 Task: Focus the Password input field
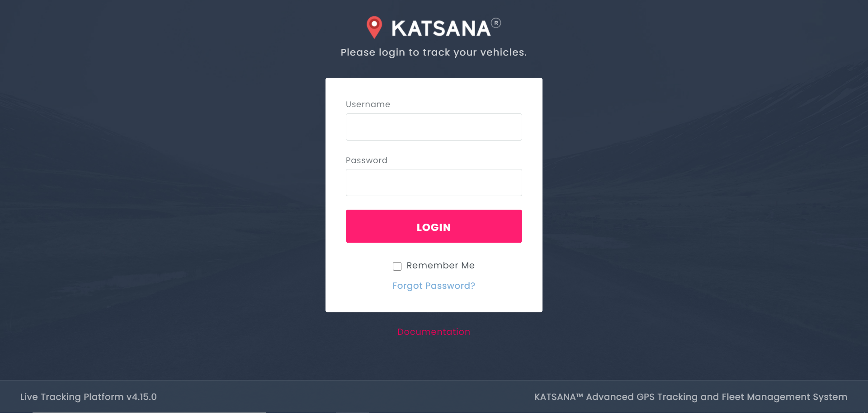pyautogui.click(x=434, y=183)
